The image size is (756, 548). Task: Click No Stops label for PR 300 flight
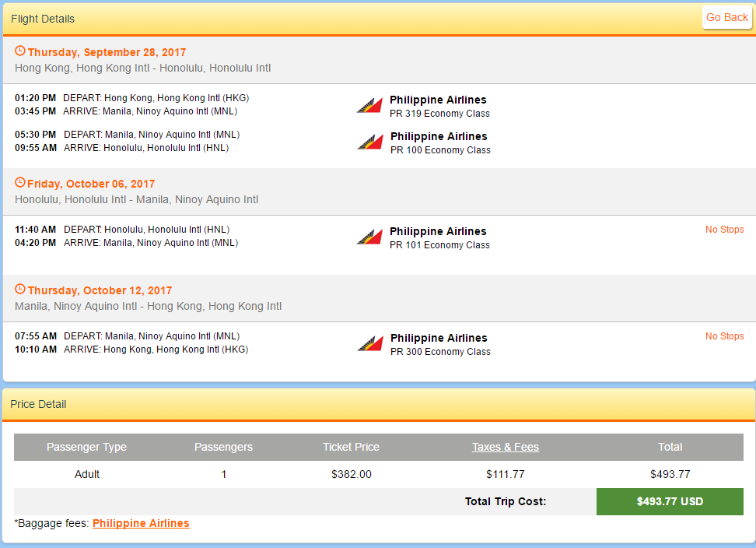pyautogui.click(x=725, y=336)
